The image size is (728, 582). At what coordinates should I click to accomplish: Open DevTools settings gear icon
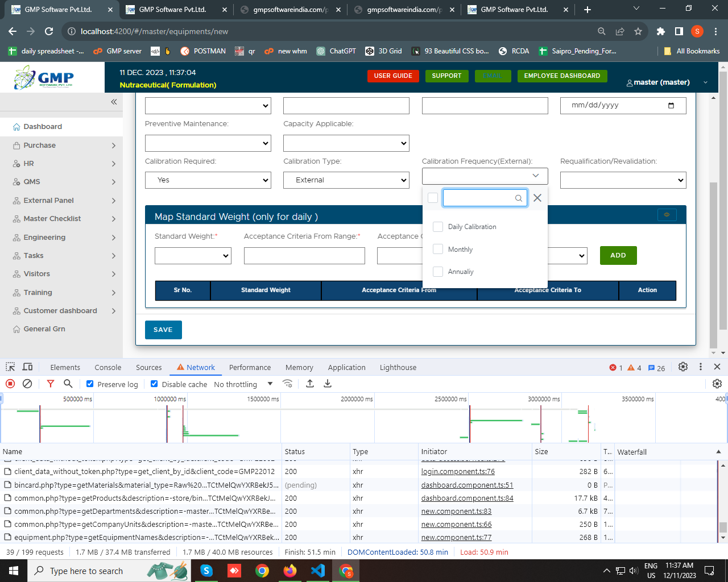[683, 367]
